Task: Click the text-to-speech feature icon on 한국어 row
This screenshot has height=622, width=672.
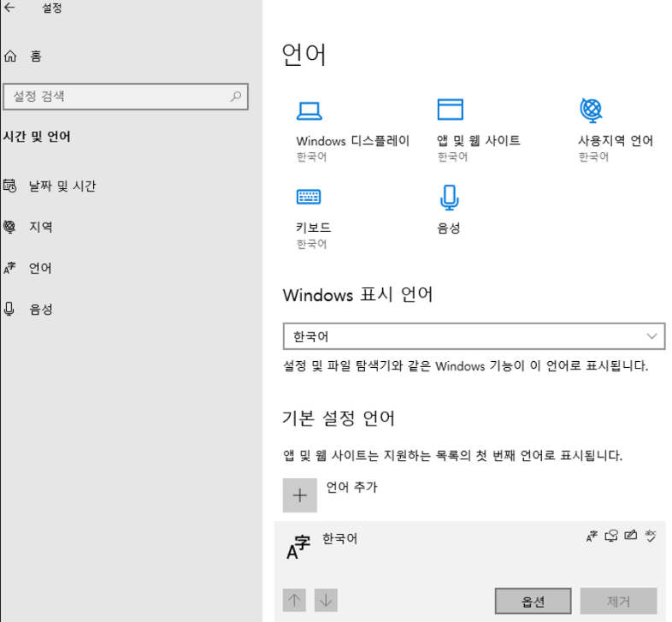Action: pos(611,536)
